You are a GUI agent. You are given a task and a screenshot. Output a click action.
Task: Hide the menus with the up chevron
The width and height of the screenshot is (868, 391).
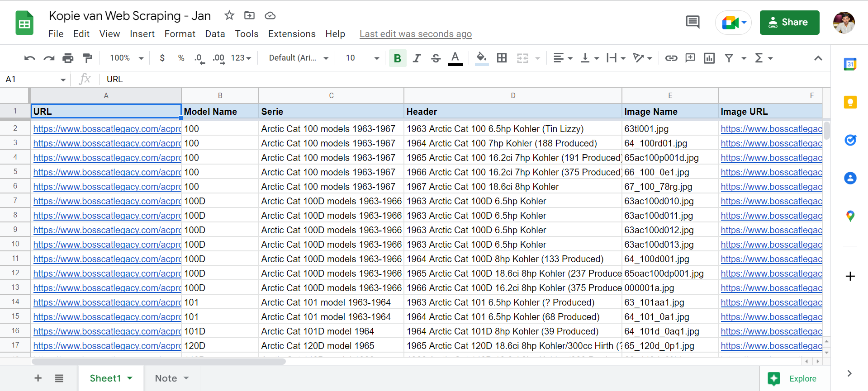click(x=818, y=58)
